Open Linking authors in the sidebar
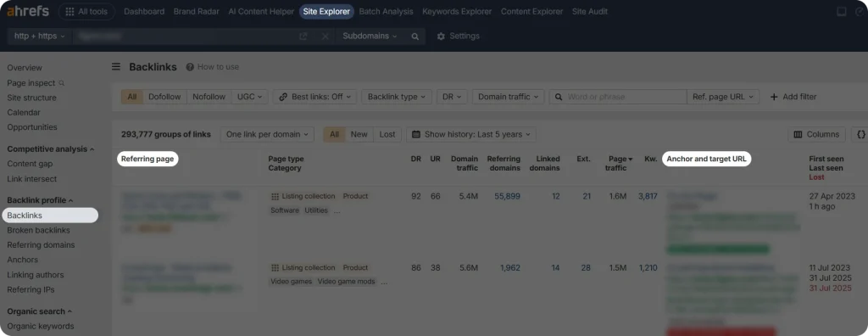Screen dimensions: 868x336 pyautogui.click(x=36, y=274)
